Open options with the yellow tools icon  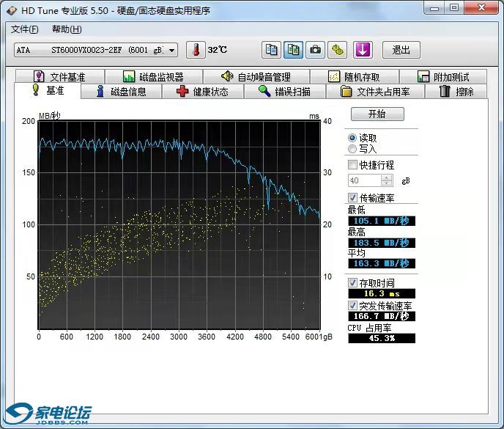pos(337,50)
